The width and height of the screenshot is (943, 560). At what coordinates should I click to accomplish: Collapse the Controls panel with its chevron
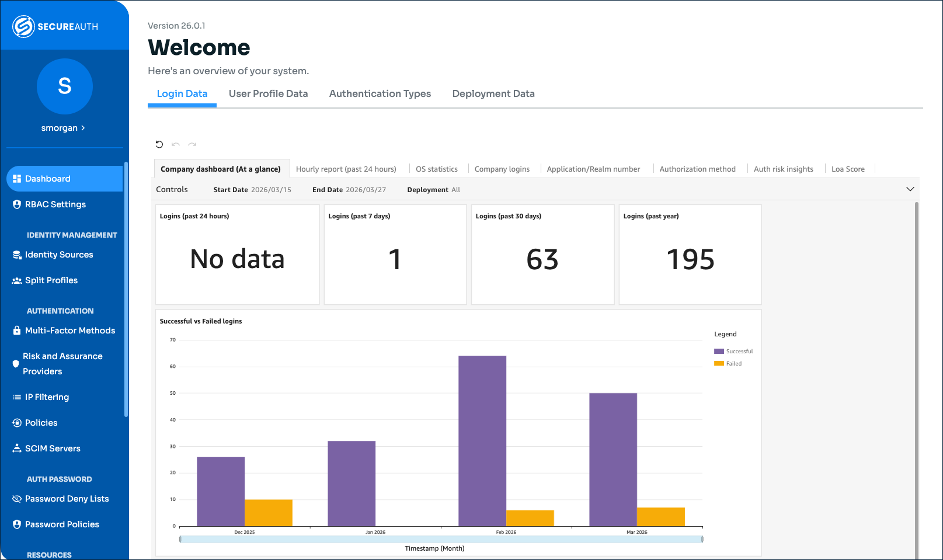(910, 189)
